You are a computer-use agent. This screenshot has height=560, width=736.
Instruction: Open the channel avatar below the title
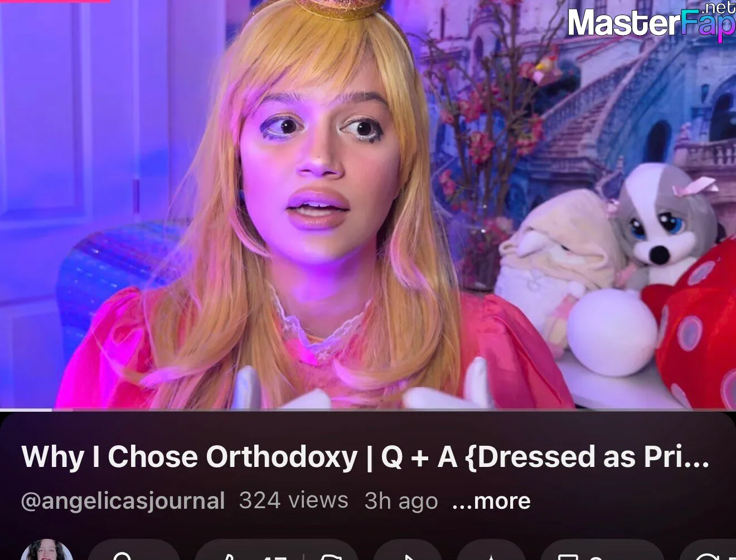click(47, 551)
